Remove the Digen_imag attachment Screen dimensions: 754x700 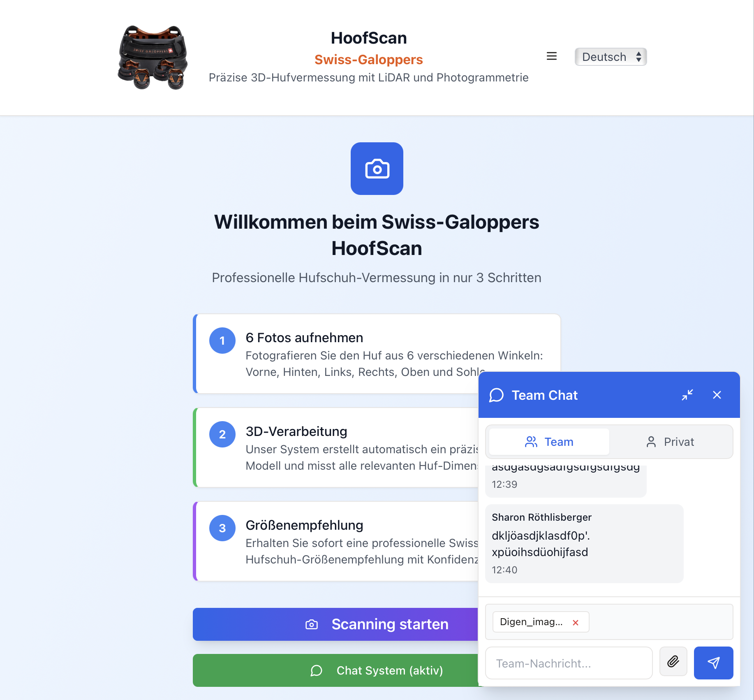point(576,622)
